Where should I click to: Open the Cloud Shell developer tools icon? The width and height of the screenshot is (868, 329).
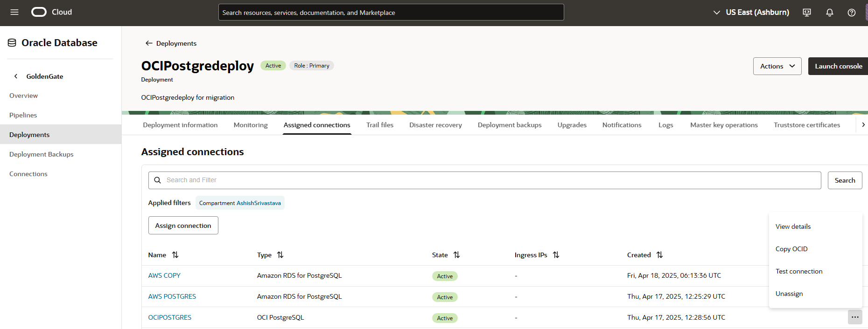[807, 13]
